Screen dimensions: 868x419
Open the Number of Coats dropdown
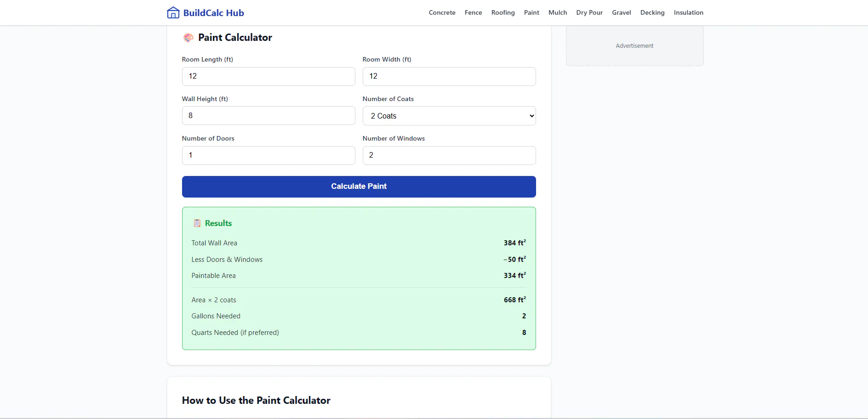[449, 116]
